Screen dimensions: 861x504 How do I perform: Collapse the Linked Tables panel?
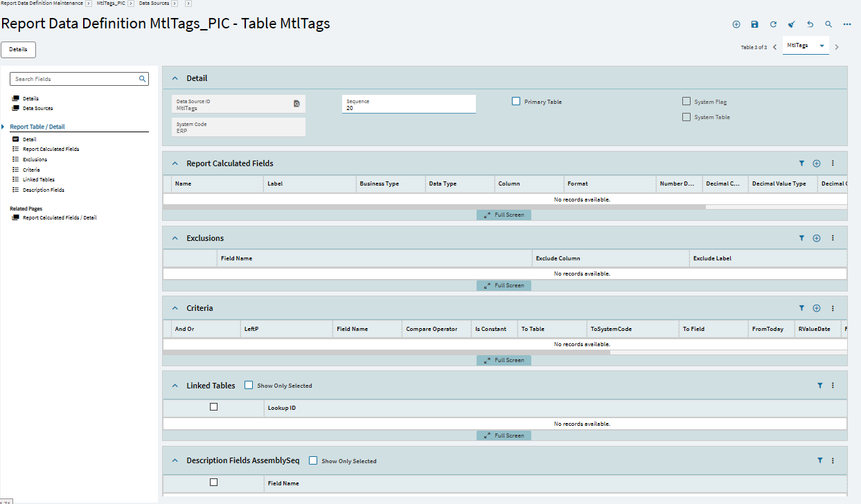175,386
